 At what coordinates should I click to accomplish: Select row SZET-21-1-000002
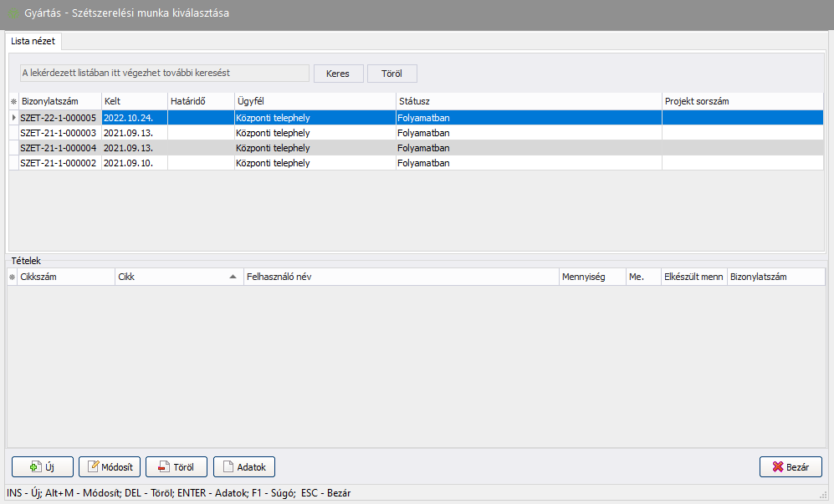click(x=59, y=163)
